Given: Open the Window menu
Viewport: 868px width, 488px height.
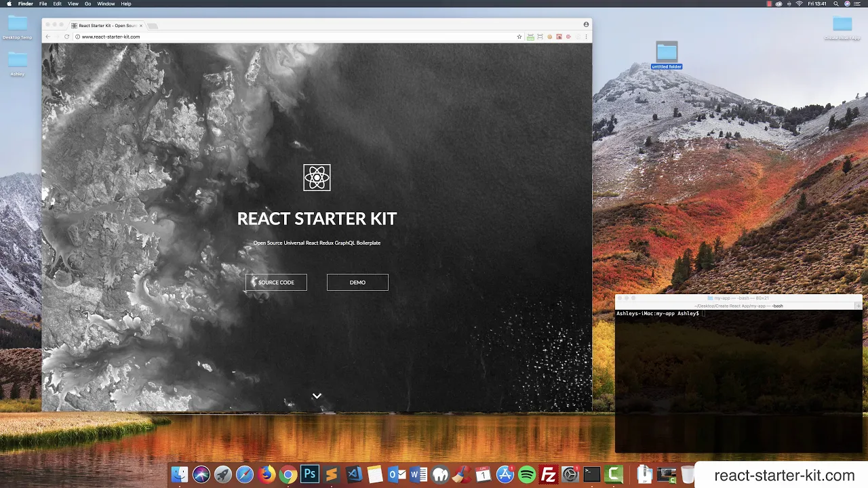Looking at the screenshot, I should tap(106, 4).
